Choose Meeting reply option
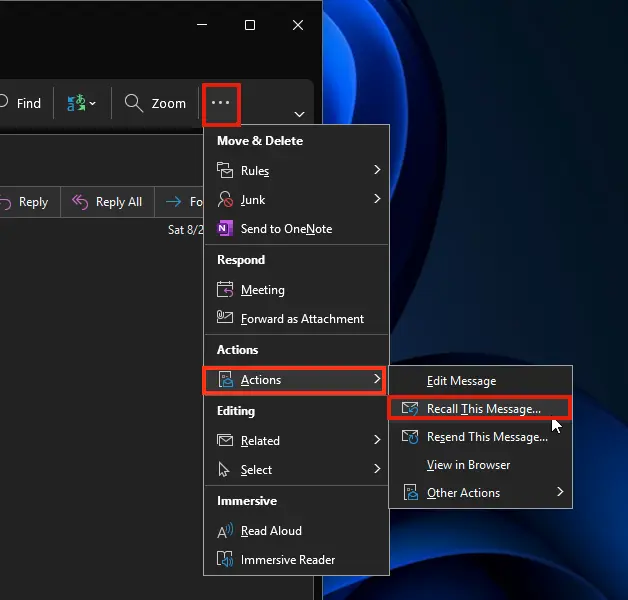628x600 pixels. click(x=262, y=290)
